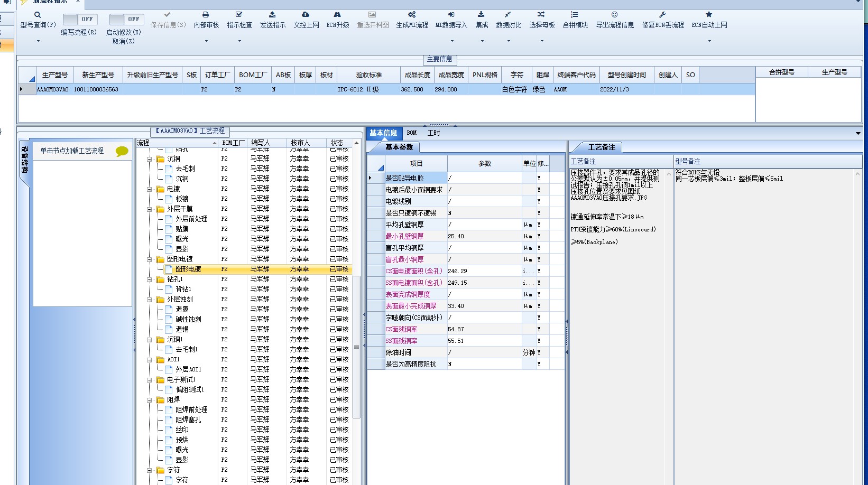The image size is (868, 485).
Task: Click the CS面残铜率 value 54.87
Action: point(484,329)
